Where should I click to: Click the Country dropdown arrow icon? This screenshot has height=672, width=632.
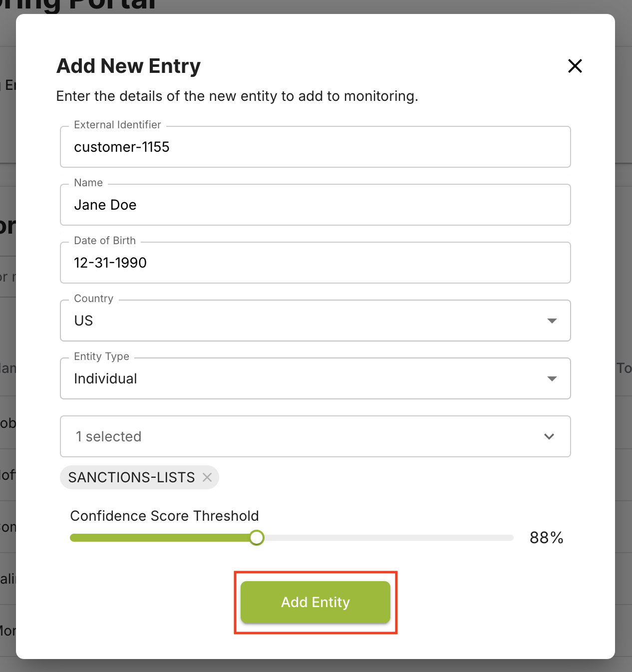coord(552,321)
